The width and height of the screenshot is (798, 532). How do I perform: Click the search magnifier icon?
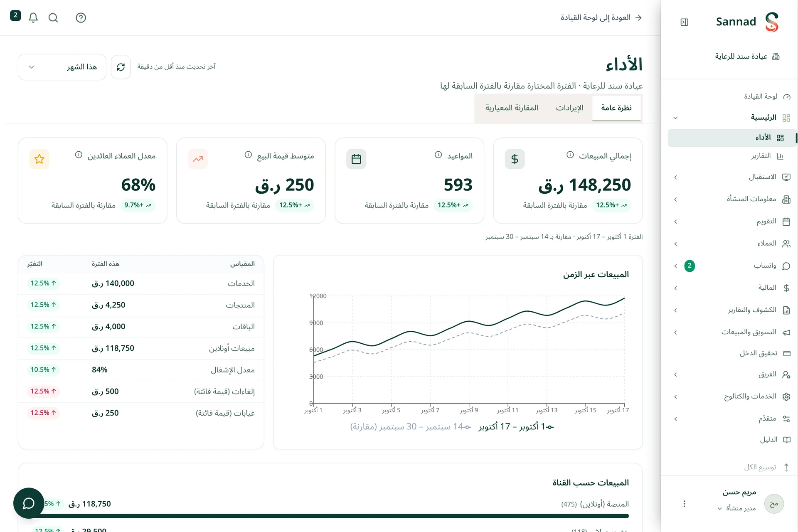click(53, 17)
